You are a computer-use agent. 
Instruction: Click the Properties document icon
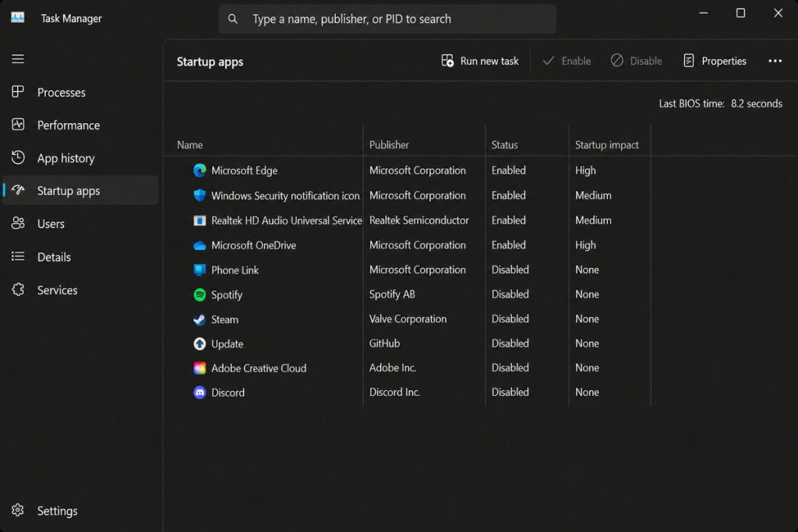[x=689, y=61]
